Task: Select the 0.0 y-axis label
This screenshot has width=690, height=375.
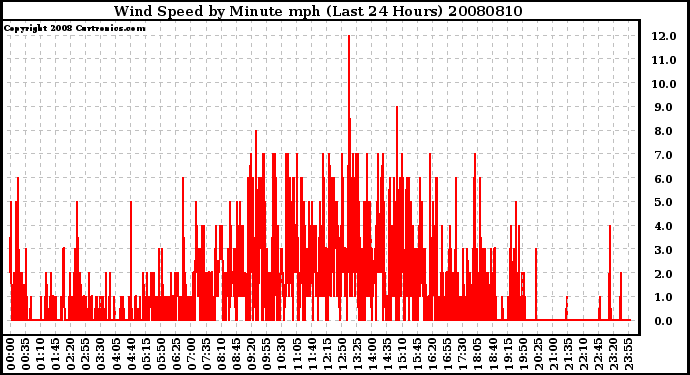Action: pyautogui.click(x=664, y=321)
